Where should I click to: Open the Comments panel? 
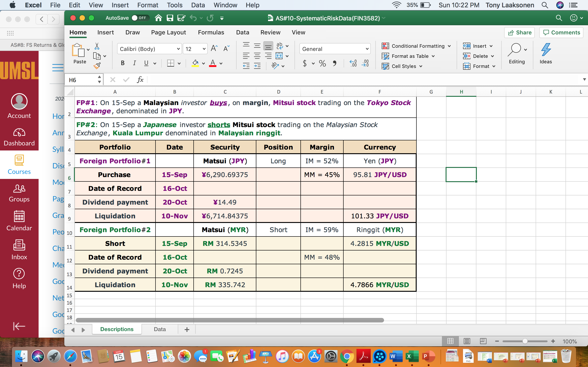tap(561, 32)
